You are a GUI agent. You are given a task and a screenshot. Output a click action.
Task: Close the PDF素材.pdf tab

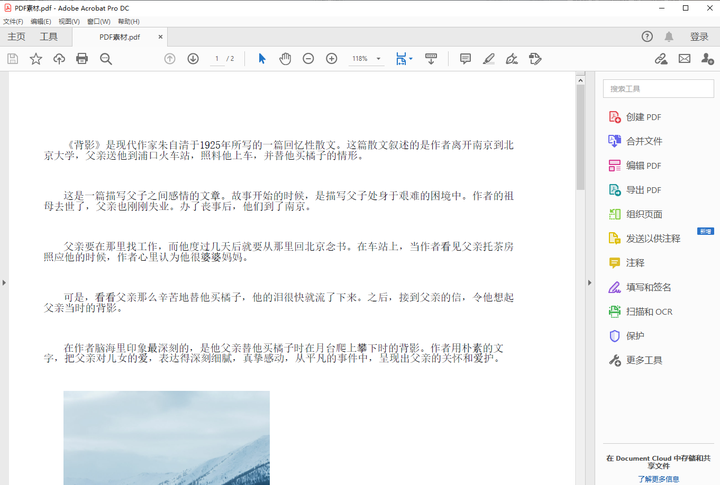(160, 37)
